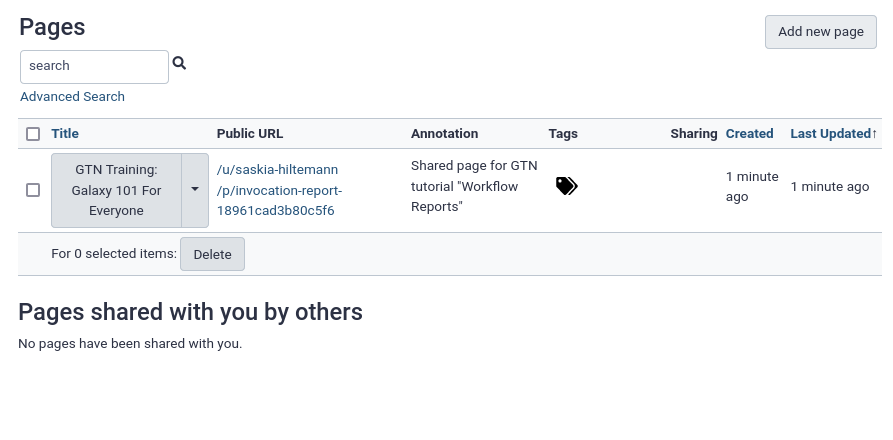Click the Add new page button
The height and width of the screenshot is (440, 893).
[821, 32]
